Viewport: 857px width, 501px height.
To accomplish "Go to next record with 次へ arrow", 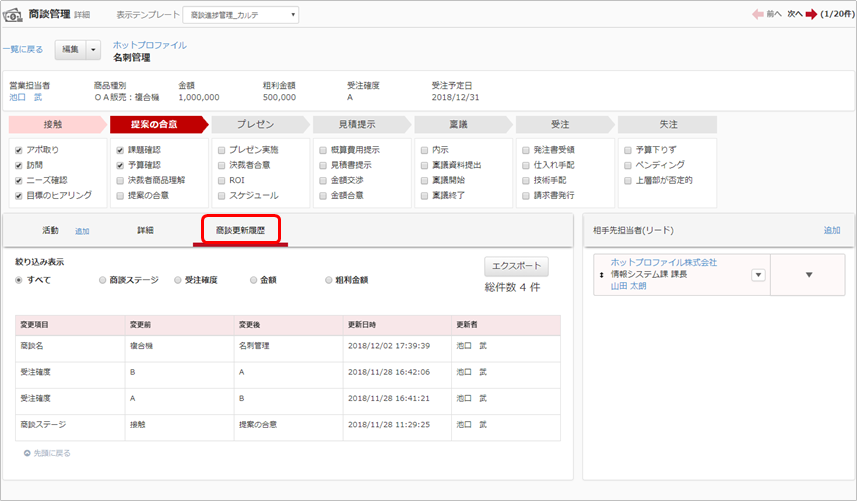I will click(x=802, y=14).
